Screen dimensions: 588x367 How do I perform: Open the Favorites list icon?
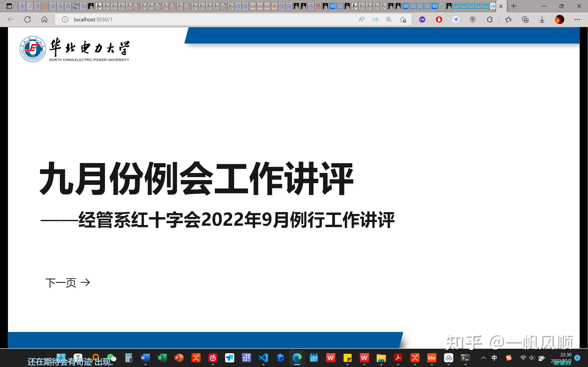tap(508, 19)
